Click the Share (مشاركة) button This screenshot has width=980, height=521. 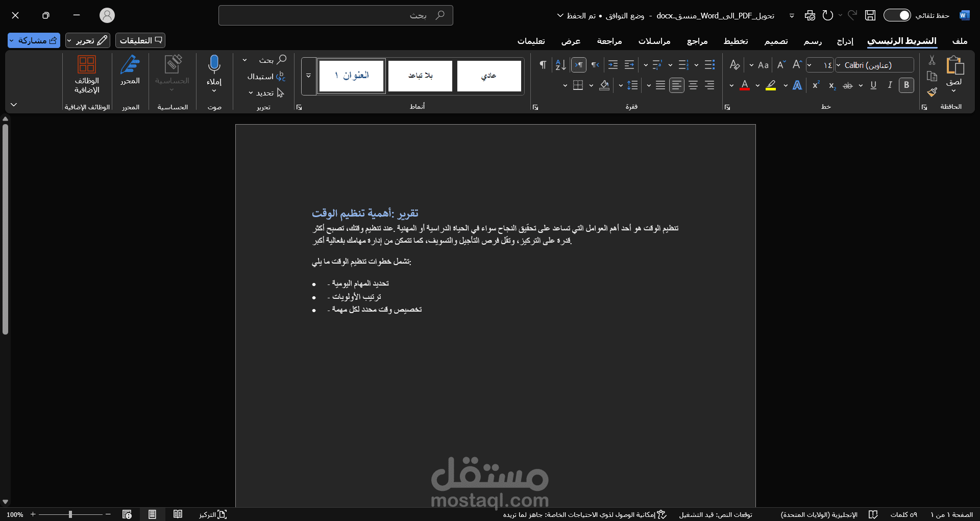[34, 40]
